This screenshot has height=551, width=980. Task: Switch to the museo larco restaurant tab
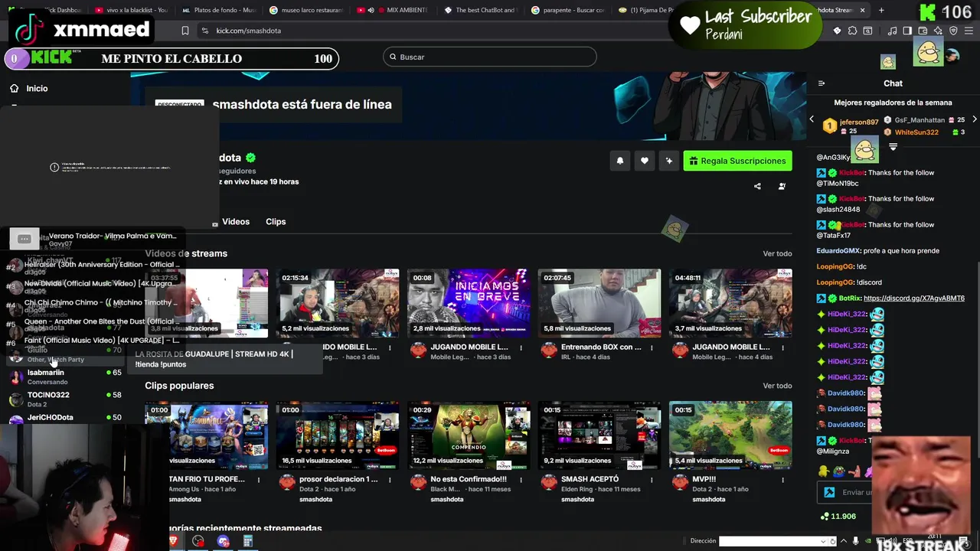coord(305,10)
